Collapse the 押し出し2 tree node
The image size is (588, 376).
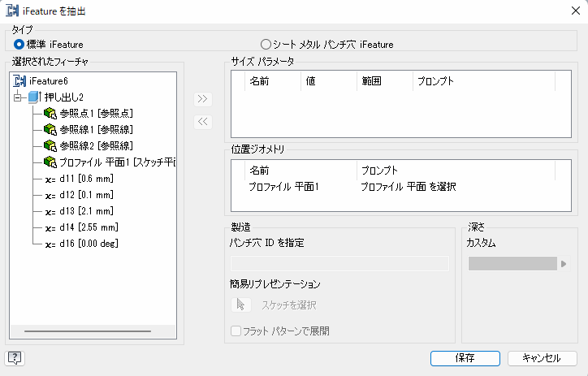pyautogui.click(x=18, y=97)
